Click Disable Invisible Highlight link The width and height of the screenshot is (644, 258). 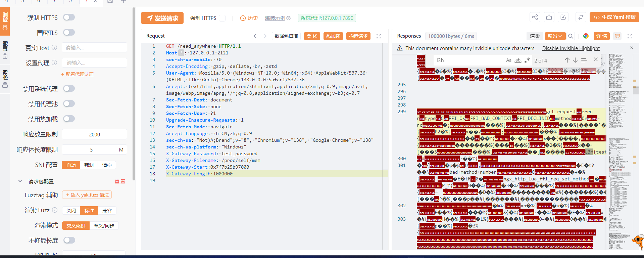(x=571, y=48)
